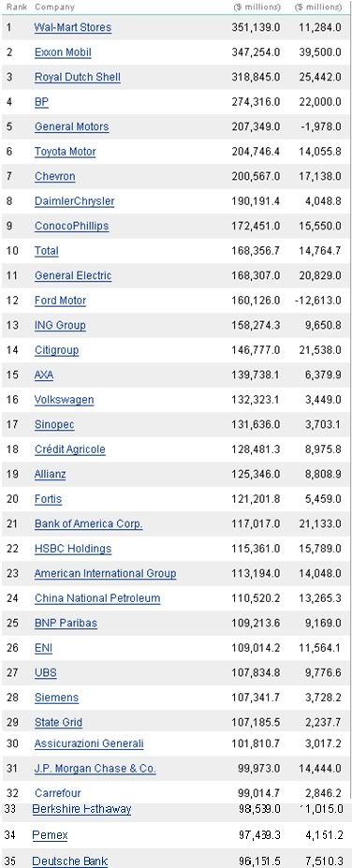The height and width of the screenshot is (868, 352).
Task: Open J.P. Morgan Chase & Co. link
Action: pyautogui.click(x=95, y=769)
